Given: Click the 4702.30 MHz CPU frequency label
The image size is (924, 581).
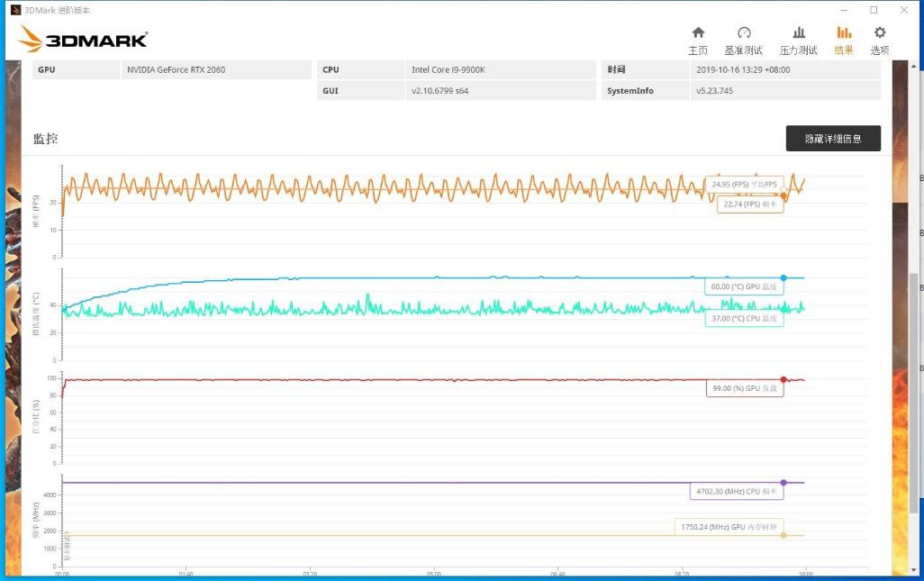Looking at the screenshot, I should pyautogui.click(x=737, y=492).
